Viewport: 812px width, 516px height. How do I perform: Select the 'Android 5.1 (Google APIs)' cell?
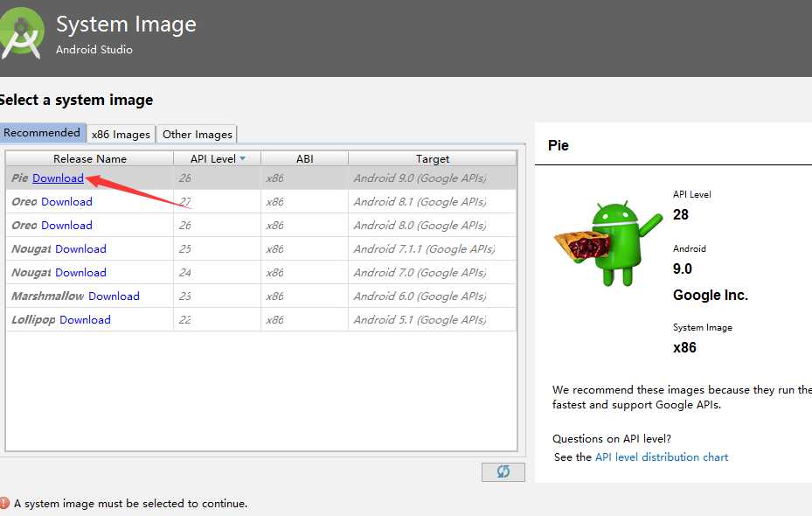tap(433, 319)
